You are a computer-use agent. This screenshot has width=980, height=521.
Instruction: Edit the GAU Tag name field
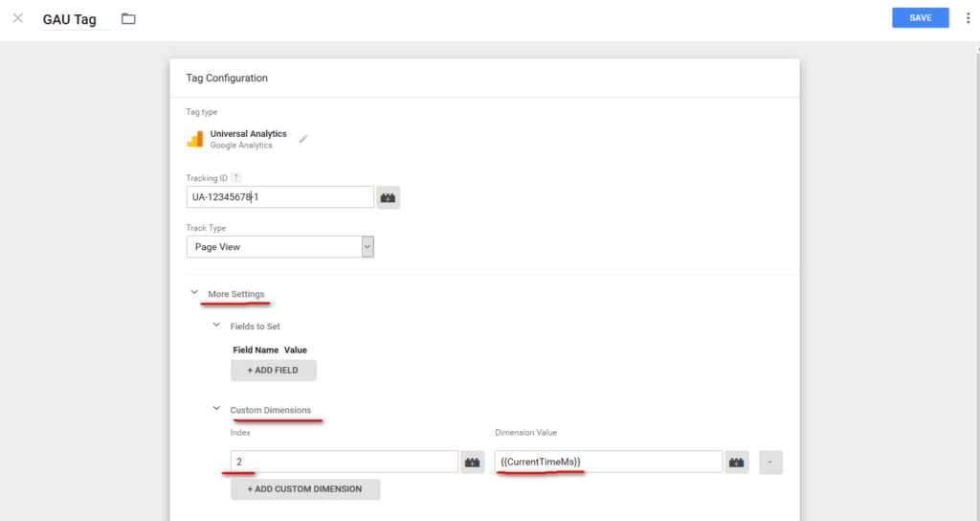(x=77, y=20)
